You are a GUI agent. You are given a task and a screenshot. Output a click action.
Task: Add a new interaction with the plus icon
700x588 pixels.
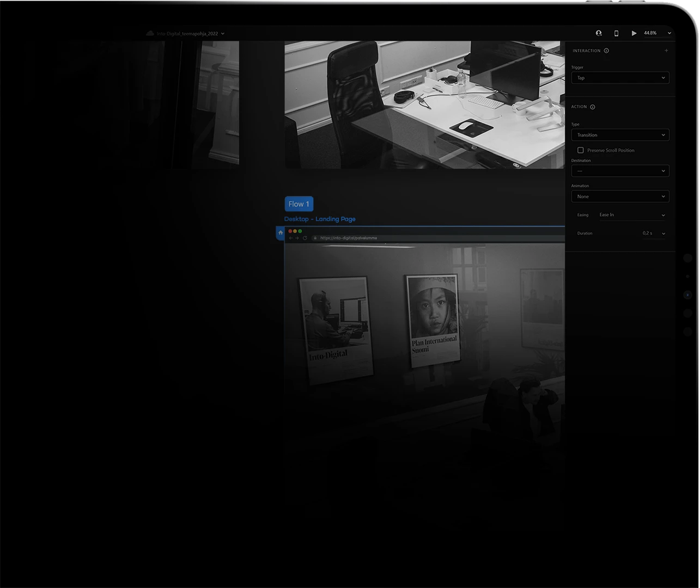pyautogui.click(x=666, y=50)
